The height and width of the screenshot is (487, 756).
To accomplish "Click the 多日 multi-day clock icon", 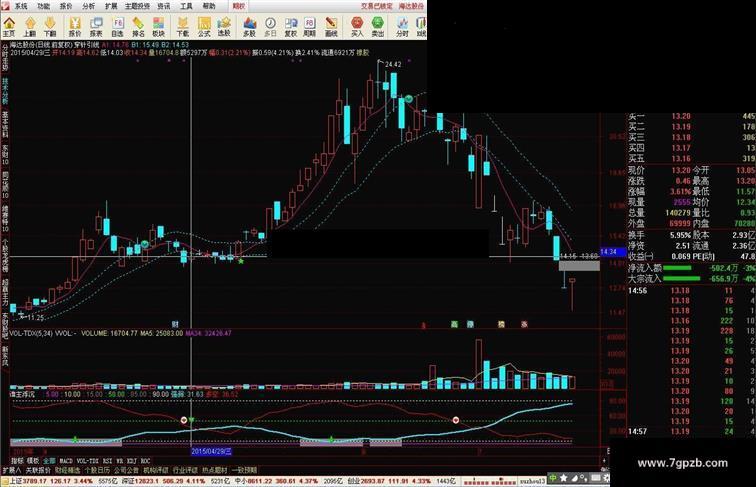I will (x=270, y=27).
